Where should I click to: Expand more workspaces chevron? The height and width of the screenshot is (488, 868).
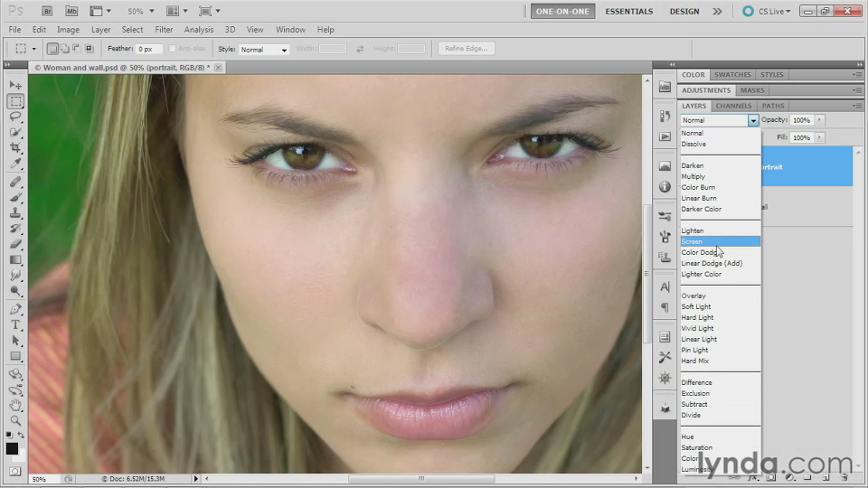point(717,11)
